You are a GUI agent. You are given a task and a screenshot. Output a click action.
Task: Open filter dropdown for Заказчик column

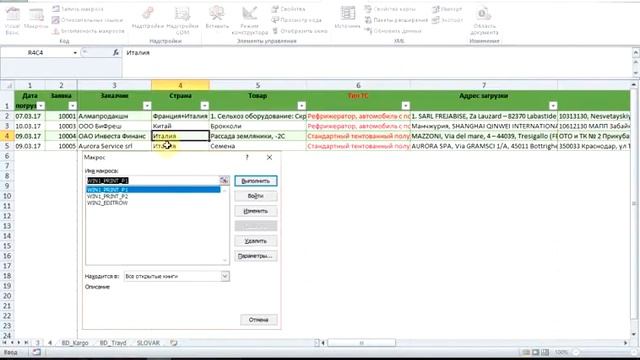pos(147,106)
